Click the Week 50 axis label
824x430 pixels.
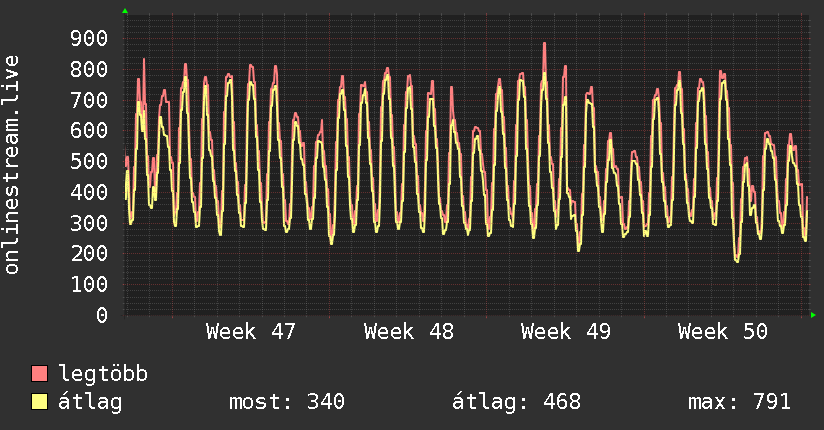(x=723, y=332)
